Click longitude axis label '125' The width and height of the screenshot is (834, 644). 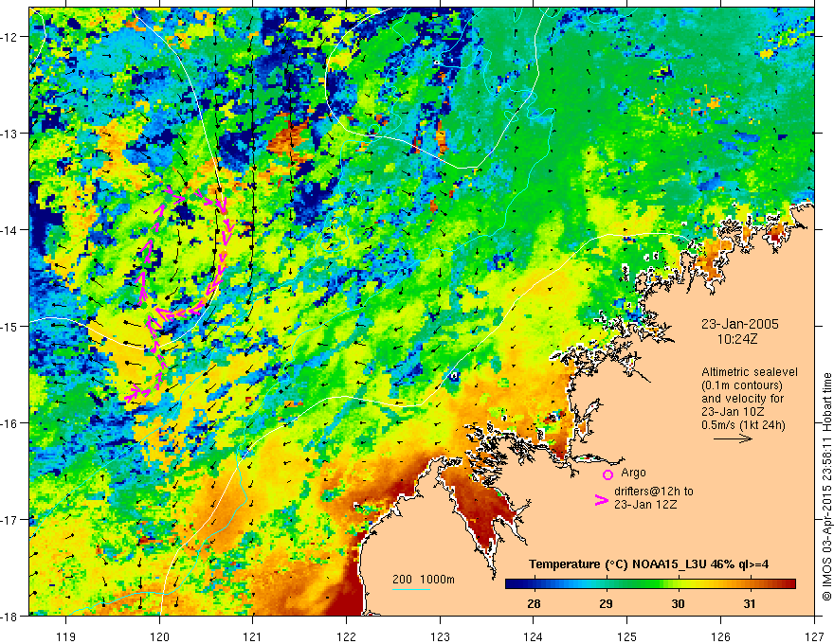coord(627,636)
